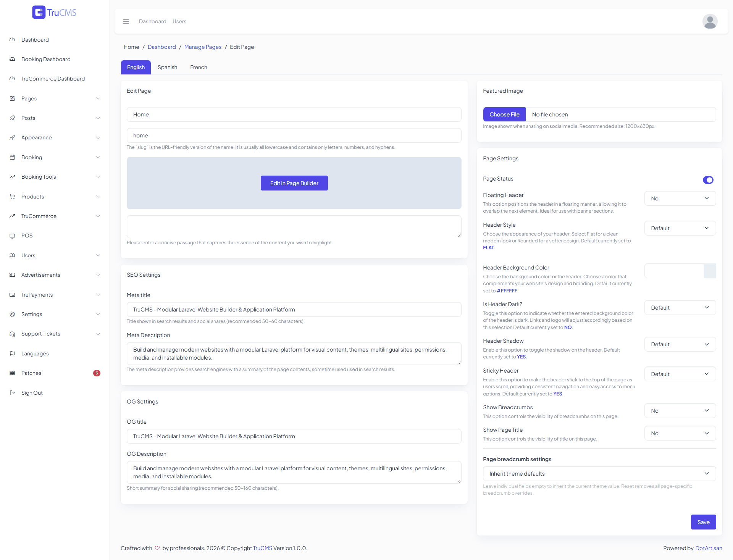This screenshot has height=560, width=733.
Task: Expand the Pages sidebar menu chevron
Action: pos(98,98)
